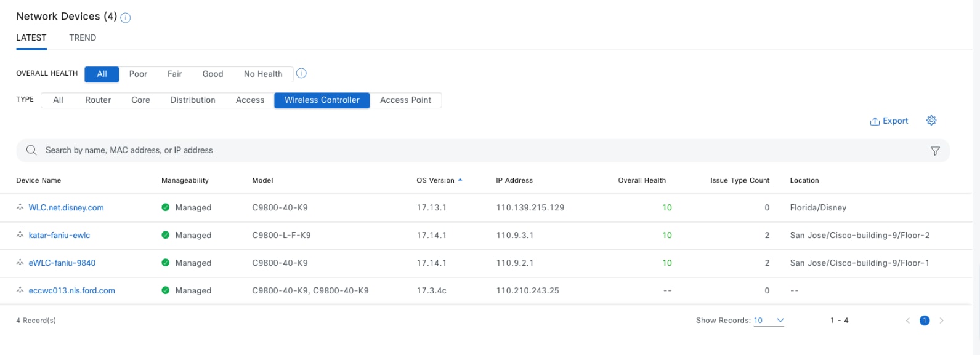Screen dimensions: 980x355
Task: Select Good overall health filter
Action: 213,74
